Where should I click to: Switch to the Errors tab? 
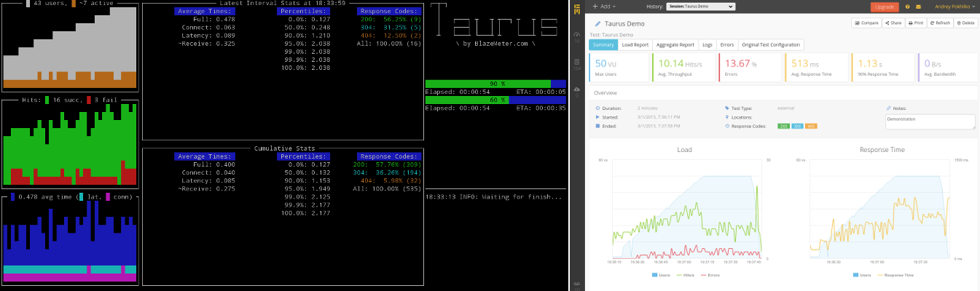click(x=727, y=44)
